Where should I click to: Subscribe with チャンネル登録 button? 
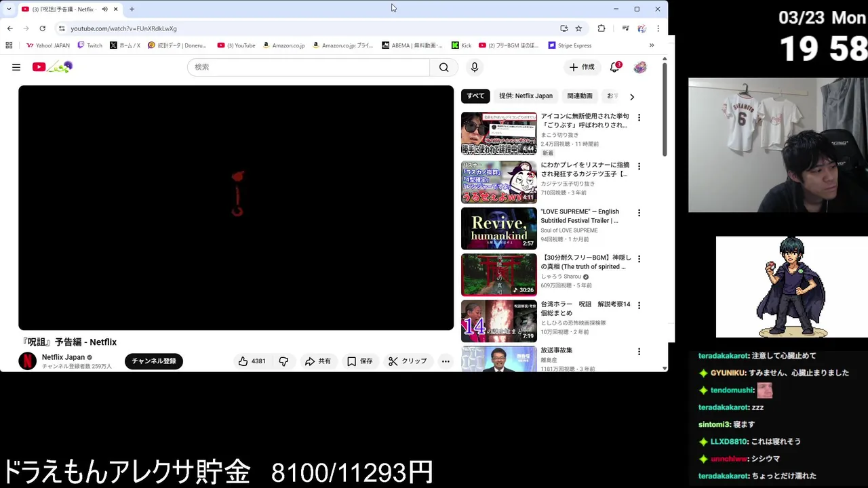(x=154, y=361)
